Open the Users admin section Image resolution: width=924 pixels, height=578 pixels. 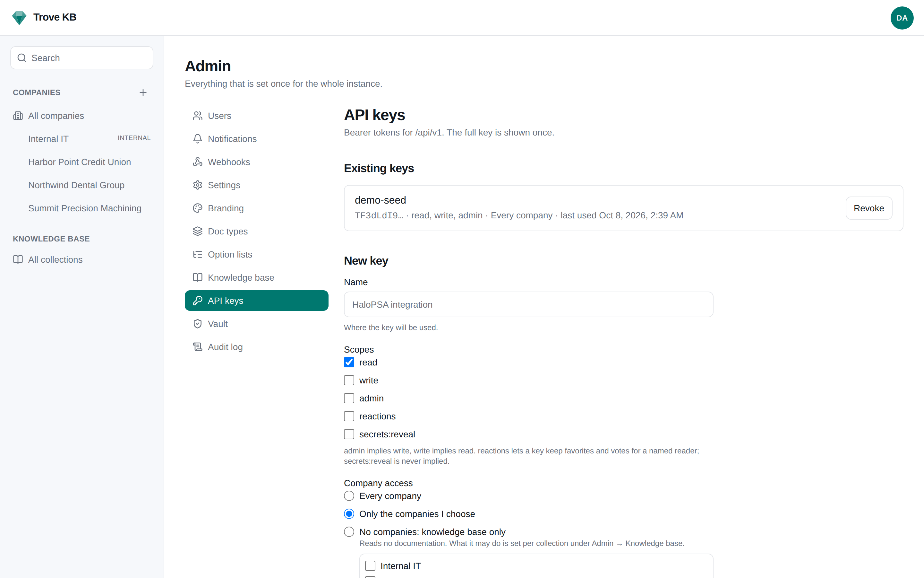click(x=257, y=116)
